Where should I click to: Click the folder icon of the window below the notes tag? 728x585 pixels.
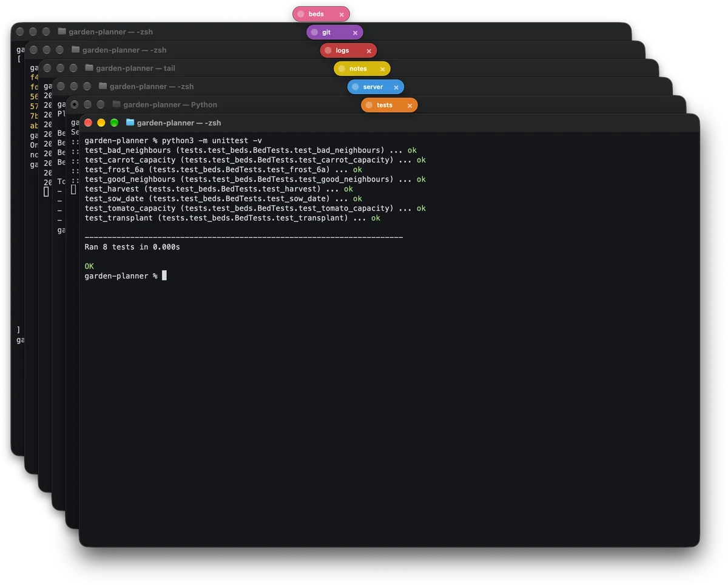click(103, 86)
